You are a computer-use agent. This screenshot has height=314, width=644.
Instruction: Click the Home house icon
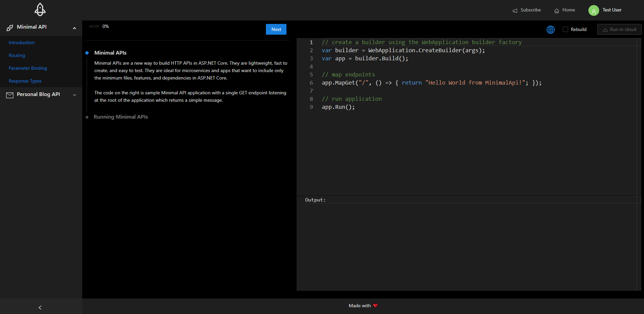(557, 11)
